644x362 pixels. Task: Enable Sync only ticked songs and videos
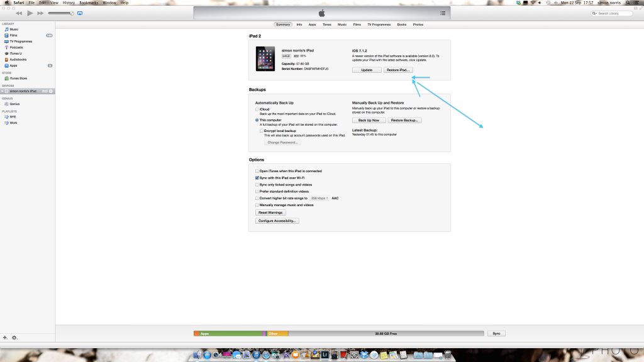(257, 185)
